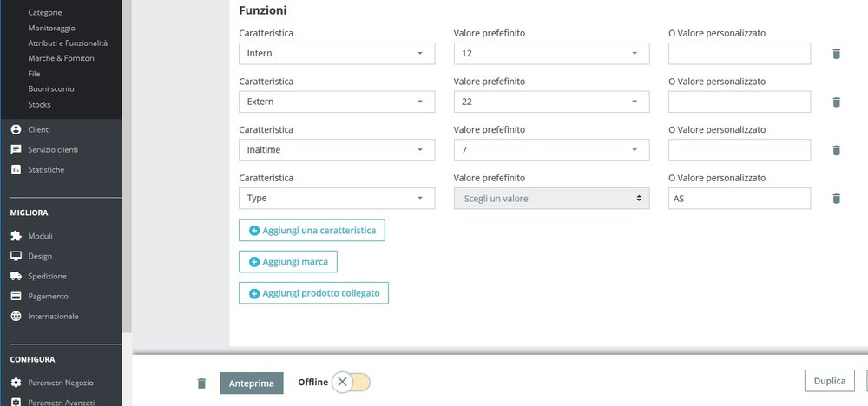Click the Duplica button
The height and width of the screenshot is (406, 868).
(x=829, y=381)
